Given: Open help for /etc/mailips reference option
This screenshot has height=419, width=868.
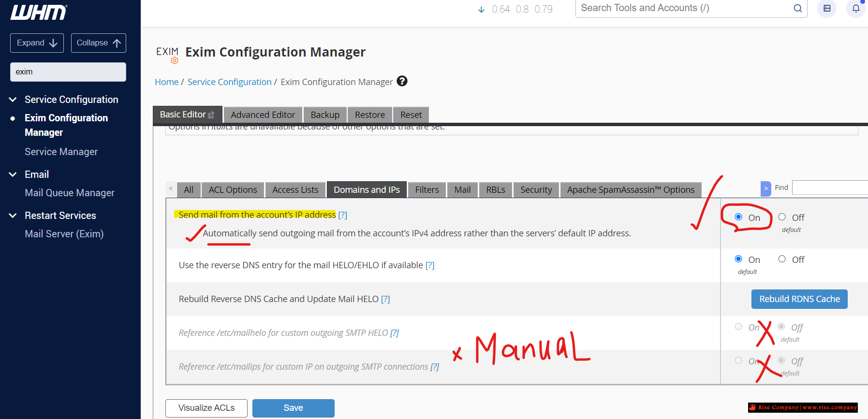Looking at the screenshot, I should pos(435,367).
